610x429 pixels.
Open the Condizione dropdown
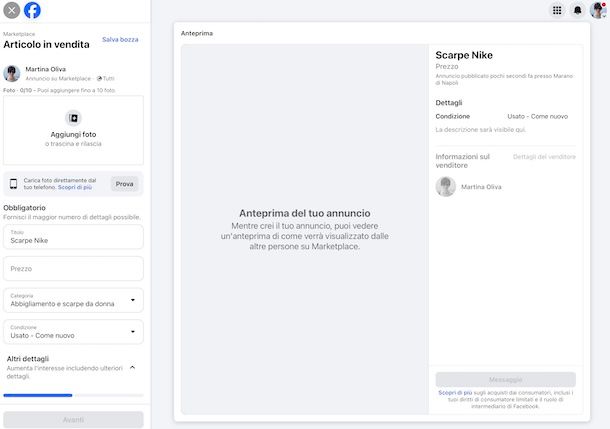(x=73, y=332)
